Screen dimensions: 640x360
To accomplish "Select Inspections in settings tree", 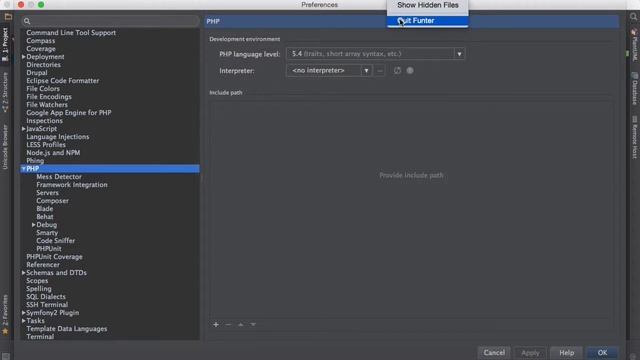I will click(44, 121).
